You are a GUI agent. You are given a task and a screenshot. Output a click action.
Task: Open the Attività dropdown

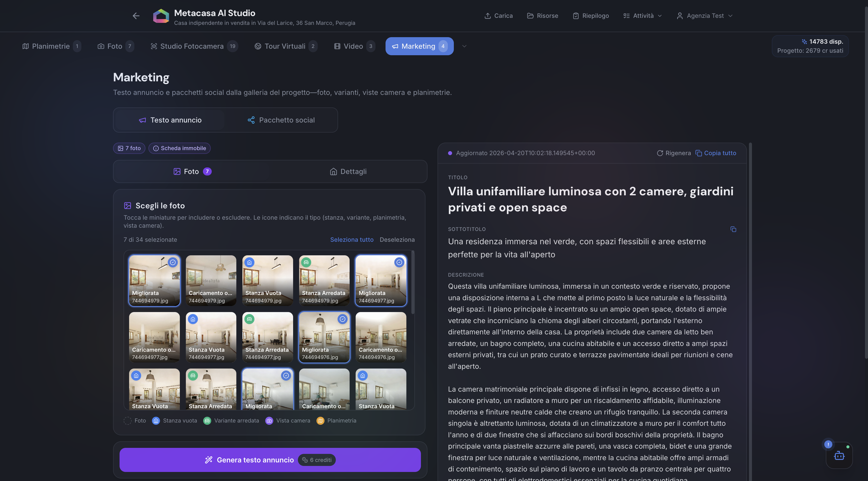pos(642,16)
